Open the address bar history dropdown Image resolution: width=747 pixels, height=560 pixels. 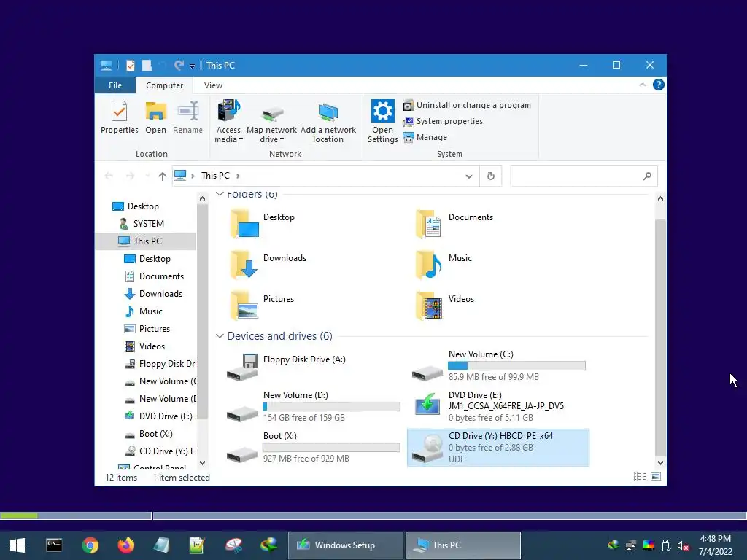[469, 176]
